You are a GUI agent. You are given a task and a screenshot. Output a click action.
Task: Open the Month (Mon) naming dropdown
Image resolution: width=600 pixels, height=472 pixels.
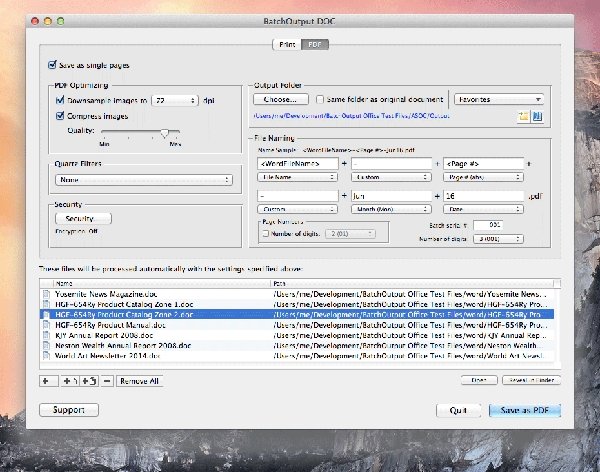pyautogui.click(x=391, y=209)
